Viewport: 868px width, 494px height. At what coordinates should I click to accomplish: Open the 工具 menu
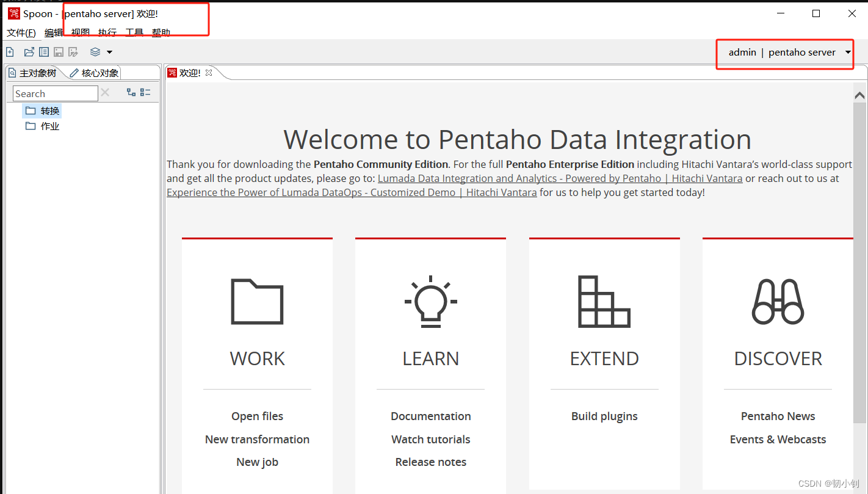[x=134, y=32]
